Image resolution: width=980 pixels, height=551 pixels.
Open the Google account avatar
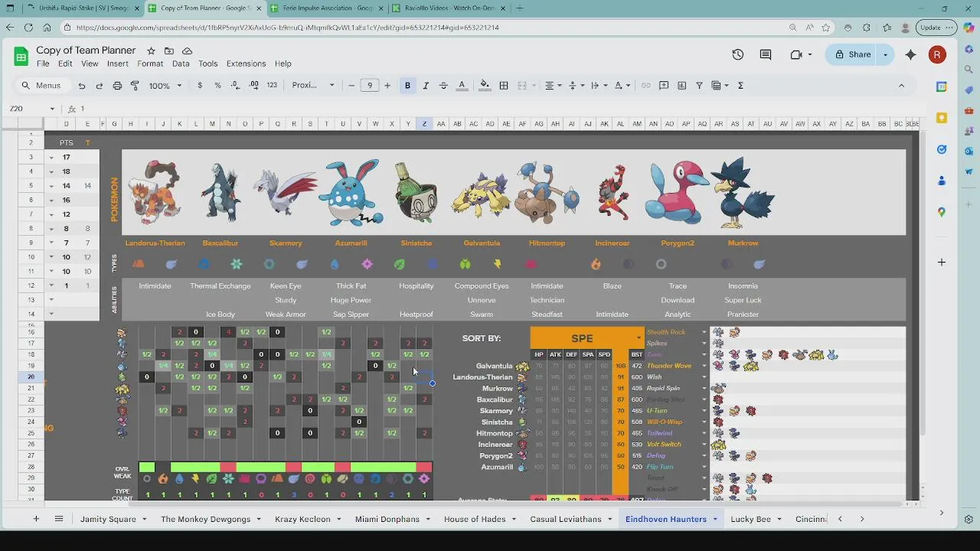point(937,54)
